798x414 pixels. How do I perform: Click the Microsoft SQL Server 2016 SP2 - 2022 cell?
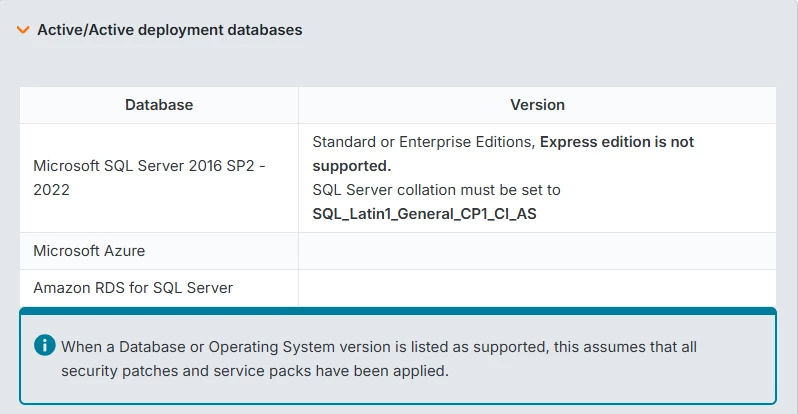tap(159, 178)
